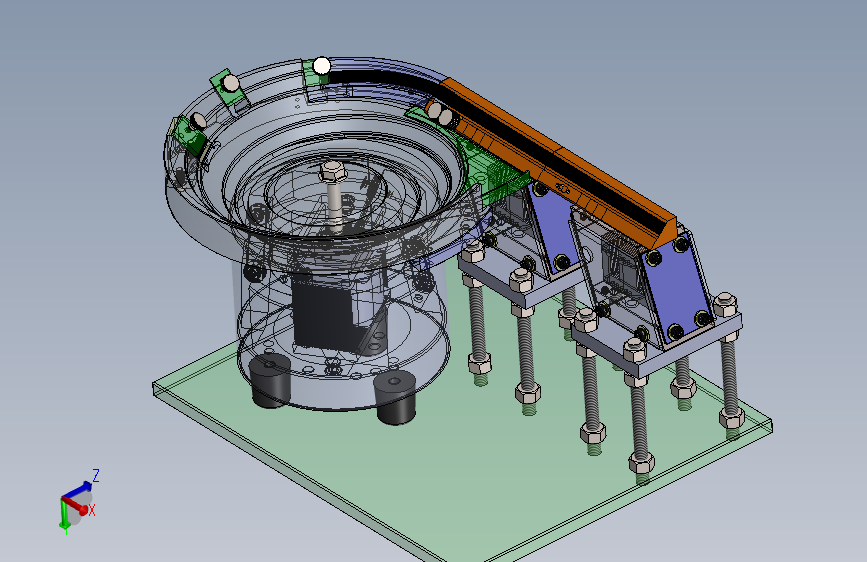This screenshot has width=867, height=562.
Task: Click the blue Z axis of the triad
Action: pos(77,490)
